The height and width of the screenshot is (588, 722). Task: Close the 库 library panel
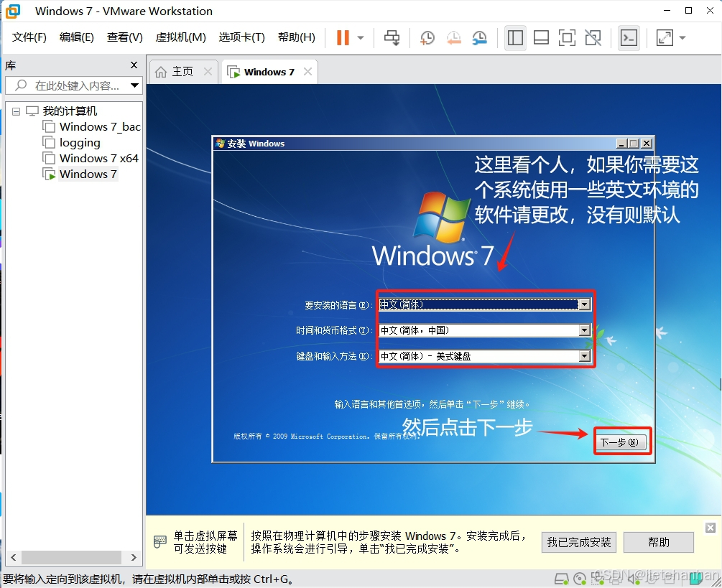coord(134,65)
